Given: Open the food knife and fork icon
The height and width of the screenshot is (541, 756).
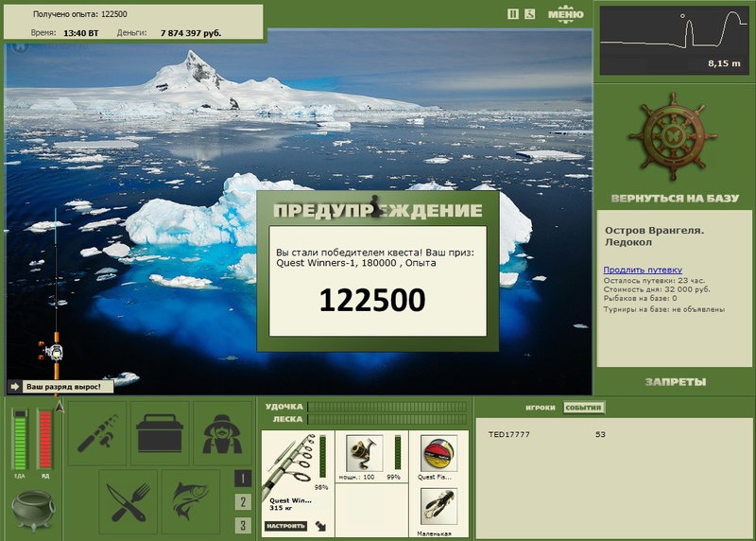Looking at the screenshot, I should point(129,502).
